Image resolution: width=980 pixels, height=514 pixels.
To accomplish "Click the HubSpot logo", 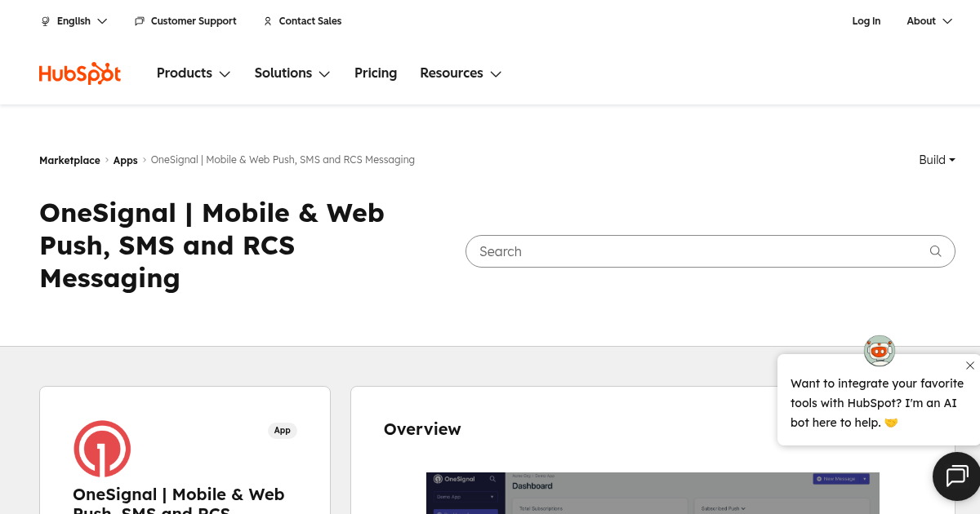I will point(80,73).
